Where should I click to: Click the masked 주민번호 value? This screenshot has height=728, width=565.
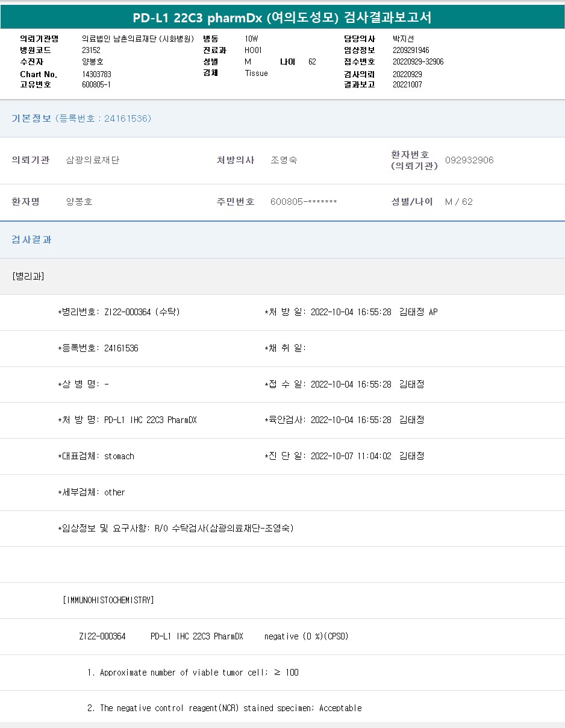pos(304,202)
